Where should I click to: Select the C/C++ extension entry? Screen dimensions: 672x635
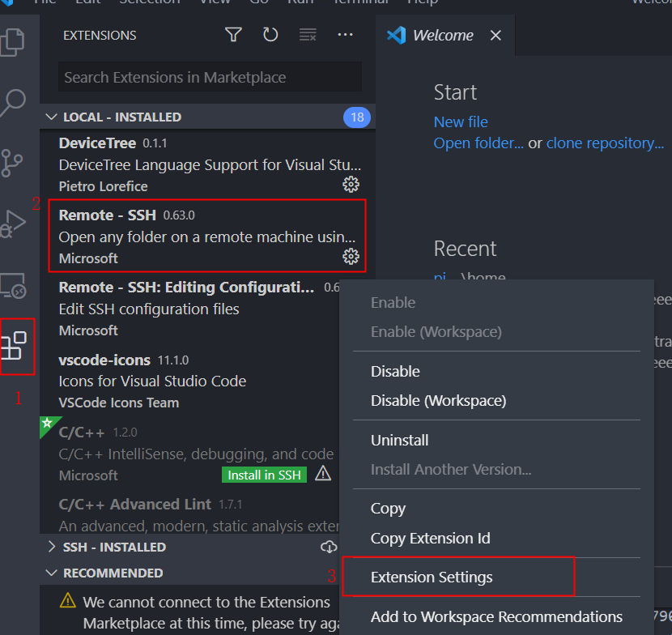click(189, 454)
